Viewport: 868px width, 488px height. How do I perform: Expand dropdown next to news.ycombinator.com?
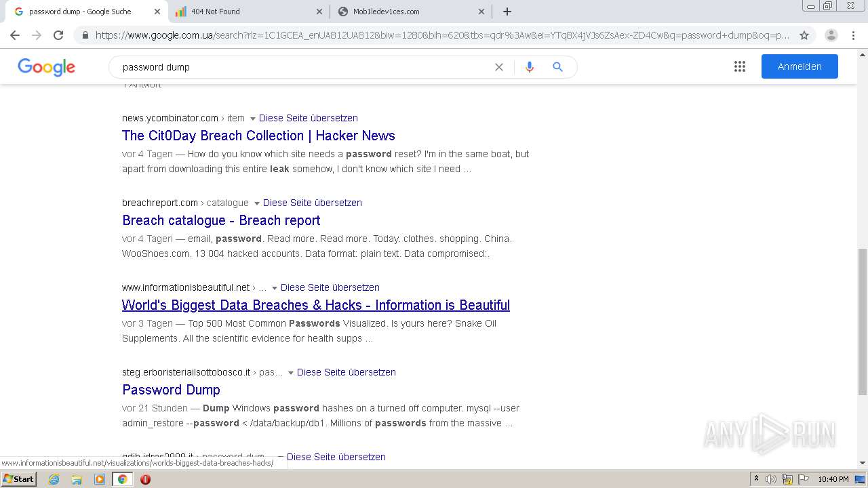[253, 119]
